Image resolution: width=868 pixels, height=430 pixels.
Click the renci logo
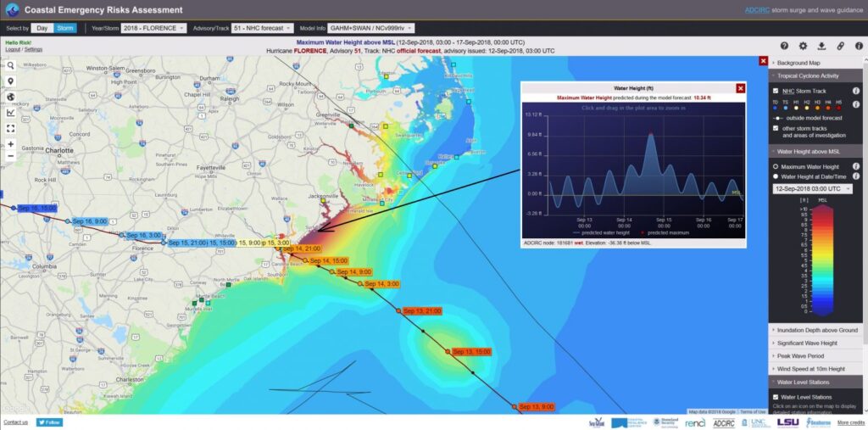pyautogui.click(x=695, y=423)
